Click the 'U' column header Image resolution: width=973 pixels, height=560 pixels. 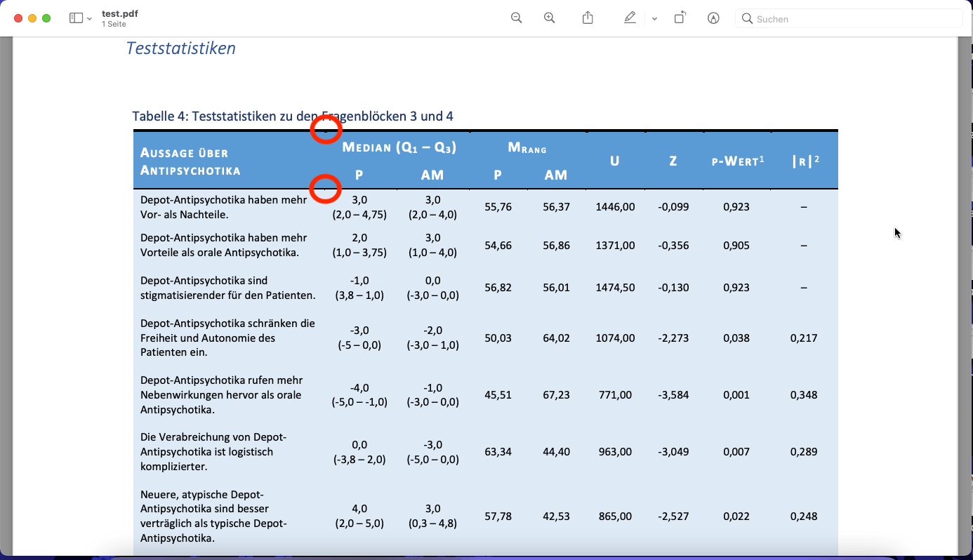(615, 161)
